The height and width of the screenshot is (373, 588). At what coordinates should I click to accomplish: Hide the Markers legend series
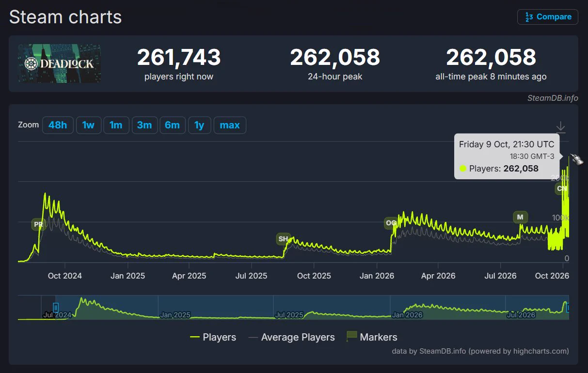point(372,337)
